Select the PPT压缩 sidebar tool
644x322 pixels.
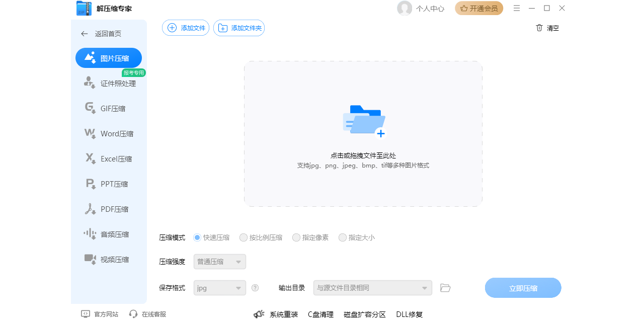[108, 184]
